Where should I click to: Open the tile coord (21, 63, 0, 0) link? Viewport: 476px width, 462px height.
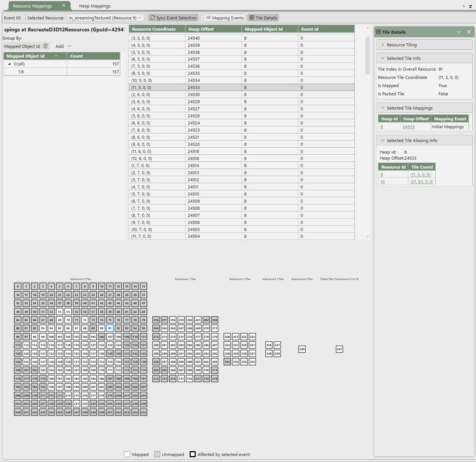pos(421,182)
